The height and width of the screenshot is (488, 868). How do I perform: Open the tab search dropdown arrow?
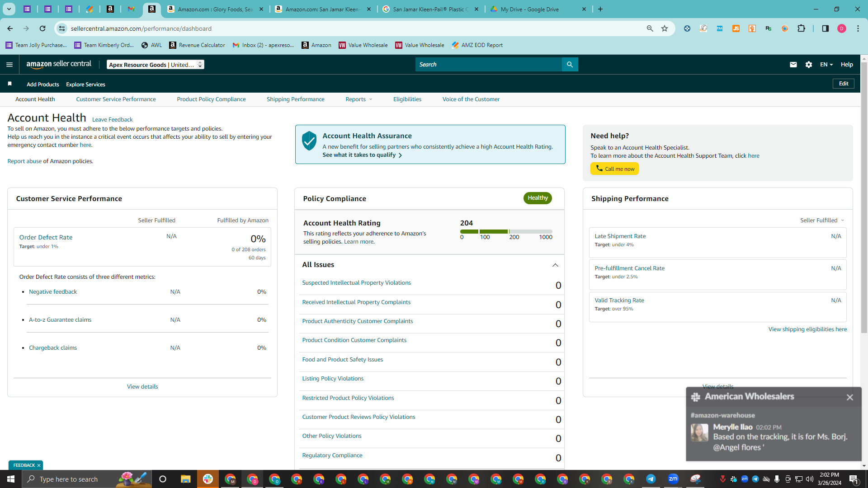coord(9,9)
